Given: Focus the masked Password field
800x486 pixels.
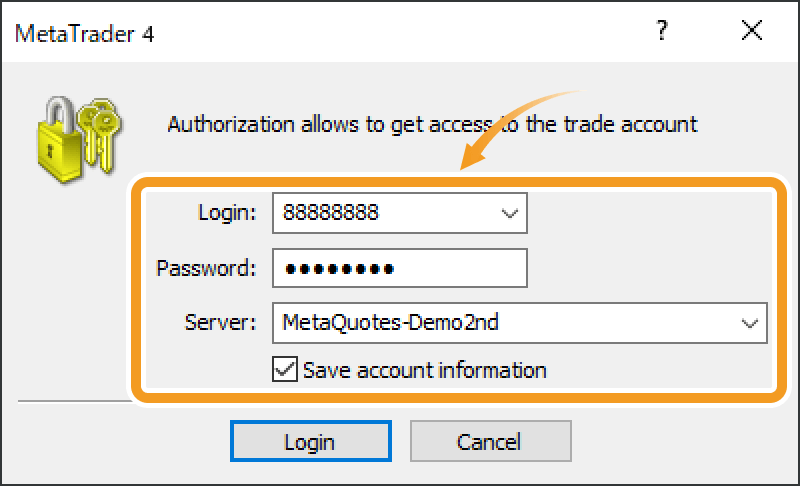Looking at the screenshot, I should pos(400,268).
